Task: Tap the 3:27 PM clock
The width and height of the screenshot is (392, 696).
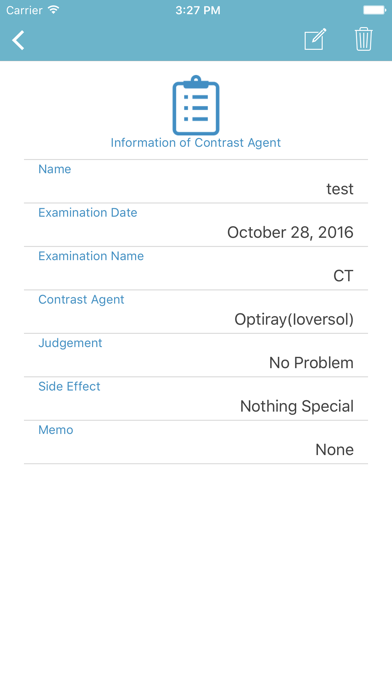Action: click(198, 10)
